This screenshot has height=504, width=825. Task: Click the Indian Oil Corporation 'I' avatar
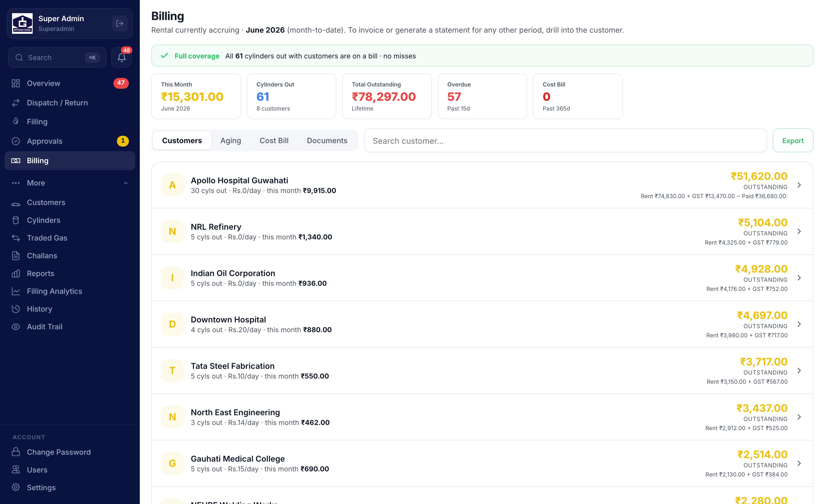(172, 278)
